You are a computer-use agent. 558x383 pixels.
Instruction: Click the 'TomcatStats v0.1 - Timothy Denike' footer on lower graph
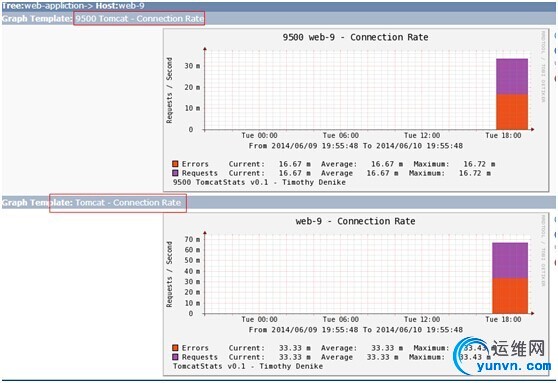coord(248,366)
